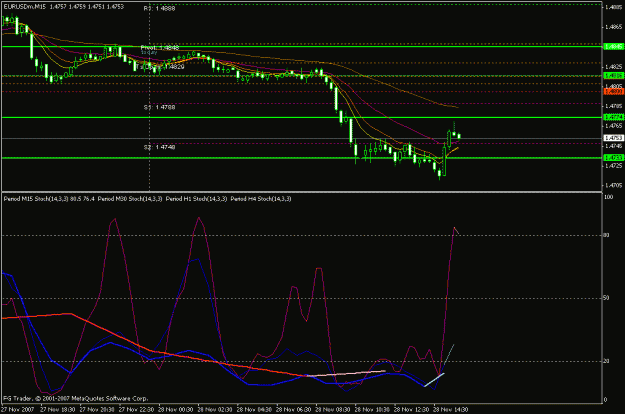Viewport: 625px width, 414px height.
Task: Select the pink trendline on the stochastic
Action: click(346, 373)
